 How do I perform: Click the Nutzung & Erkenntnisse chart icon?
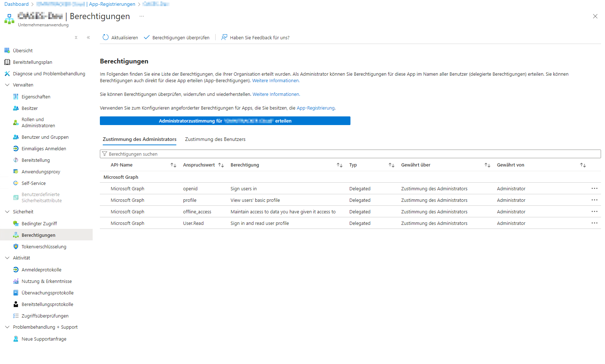pos(16,281)
